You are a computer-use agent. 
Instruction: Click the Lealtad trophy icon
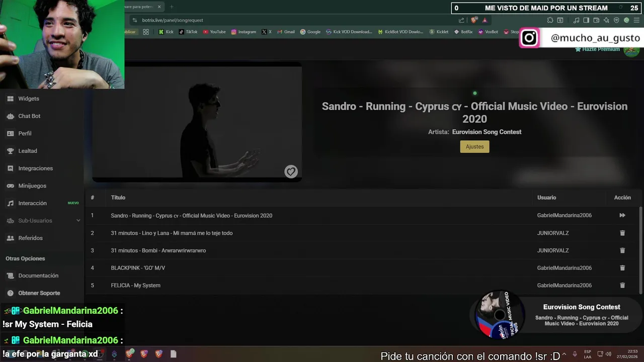(10, 151)
